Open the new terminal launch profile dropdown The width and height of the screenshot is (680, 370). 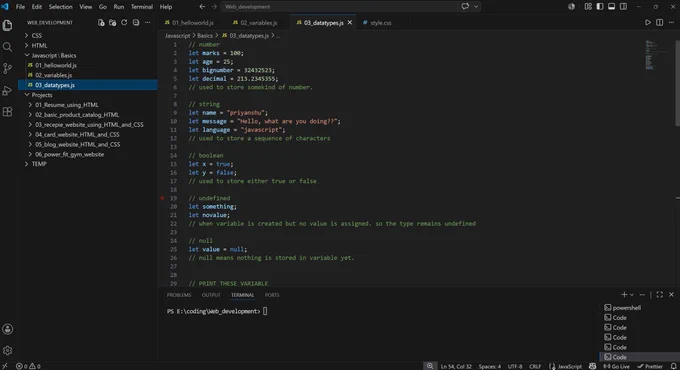632,295
